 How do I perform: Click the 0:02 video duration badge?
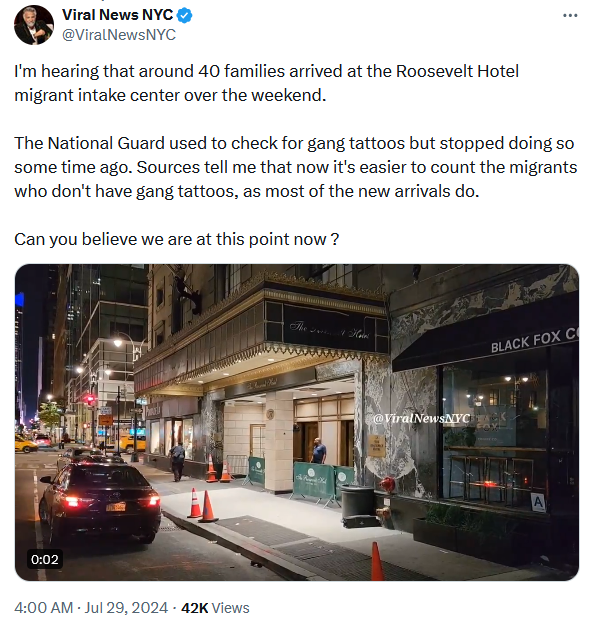[45, 559]
